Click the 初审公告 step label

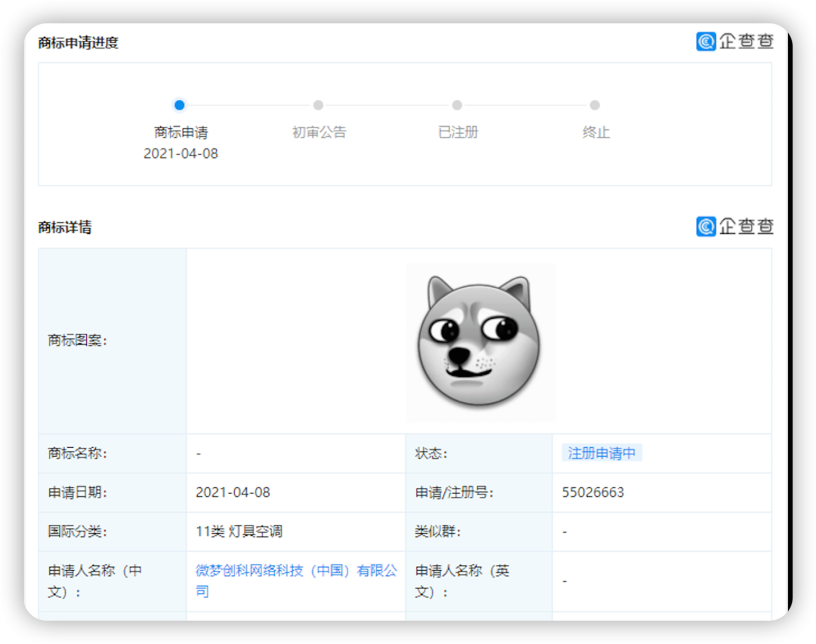tap(319, 132)
